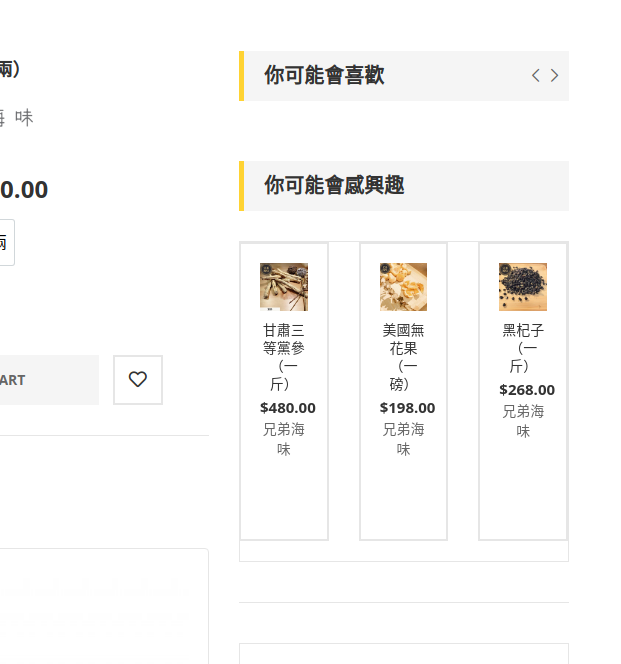Open the 美國無花果 (一磅) title link
This screenshot has width=621, height=664.
pos(403,357)
